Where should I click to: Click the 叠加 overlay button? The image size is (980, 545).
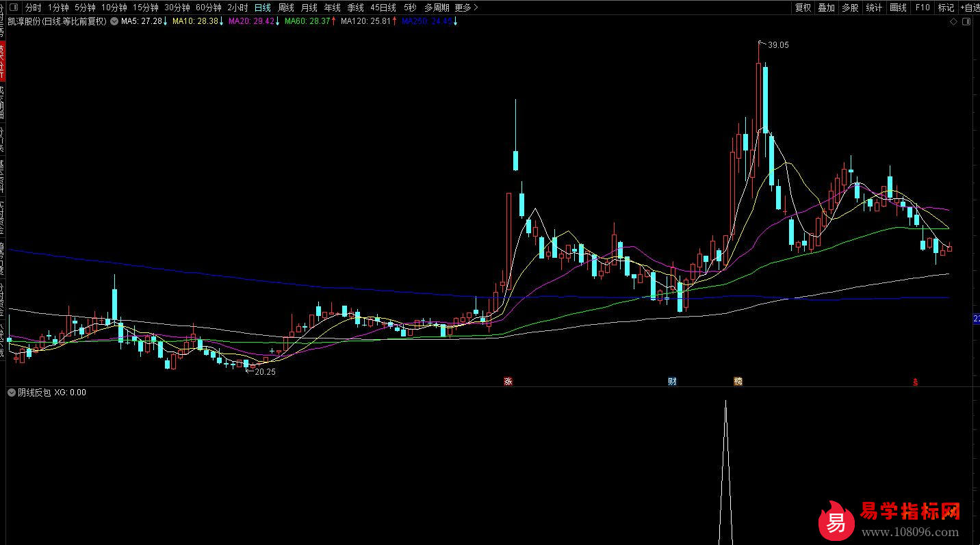826,8
